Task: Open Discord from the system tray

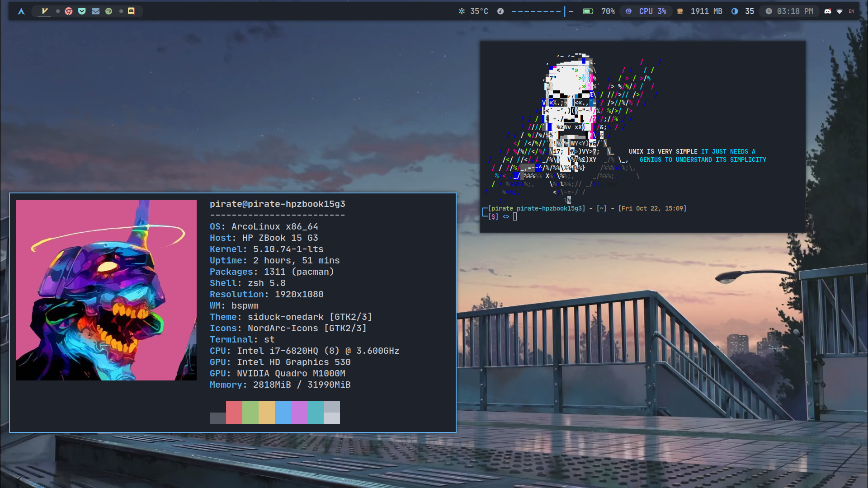Action: tap(828, 11)
